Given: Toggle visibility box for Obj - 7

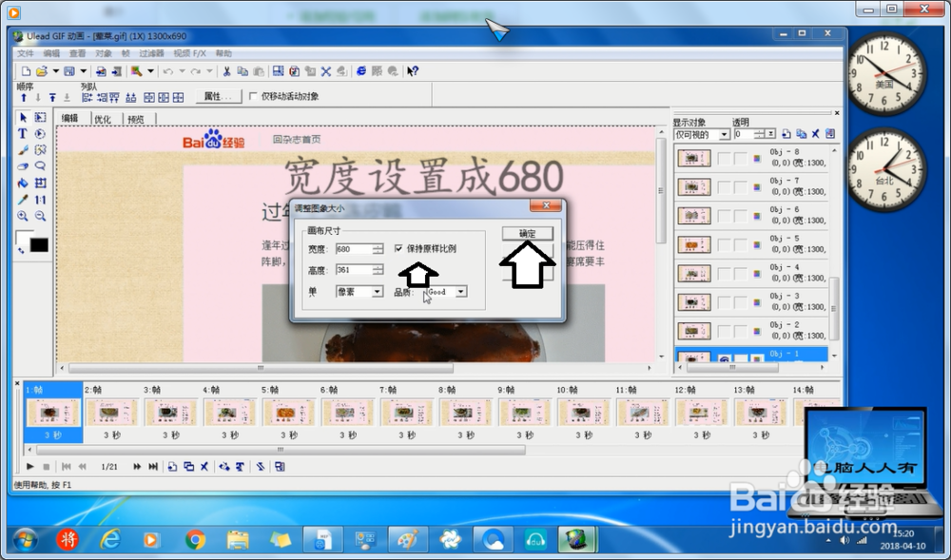Looking at the screenshot, I should [724, 187].
